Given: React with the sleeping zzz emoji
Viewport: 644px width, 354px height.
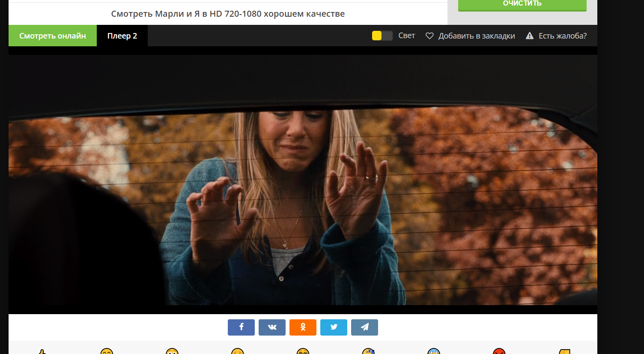Looking at the screenshot, I should click(x=368, y=351).
